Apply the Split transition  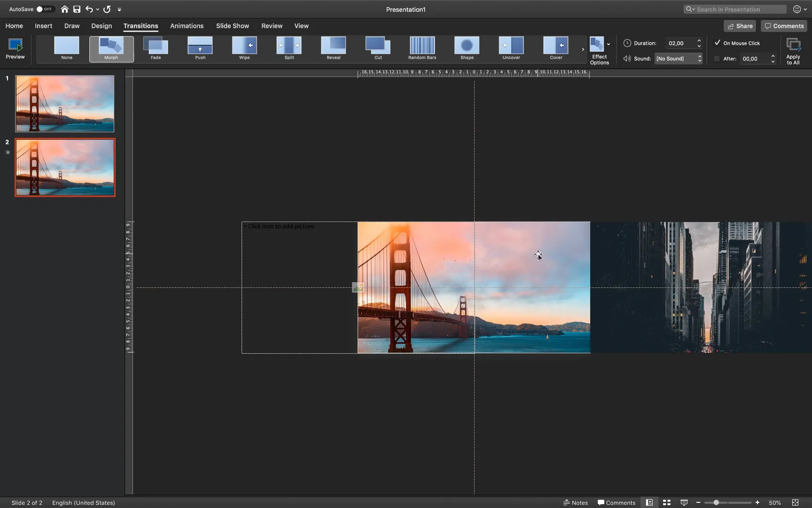[x=289, y=49]
